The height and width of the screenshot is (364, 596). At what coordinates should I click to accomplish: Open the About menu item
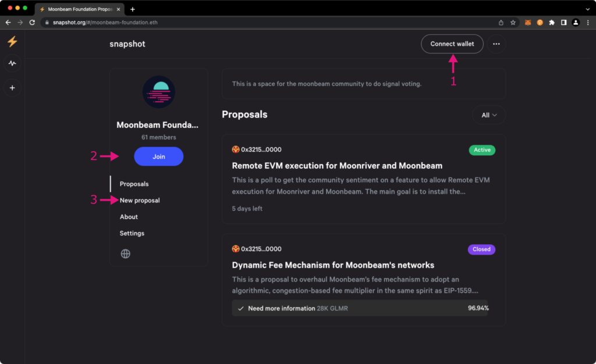click(x=129, y=217)
